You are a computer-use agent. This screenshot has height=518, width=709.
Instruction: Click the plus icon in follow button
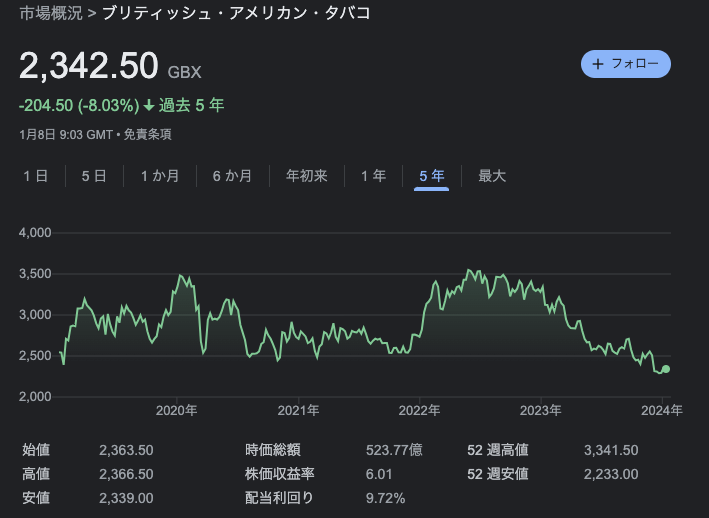[x=598, y=64]
